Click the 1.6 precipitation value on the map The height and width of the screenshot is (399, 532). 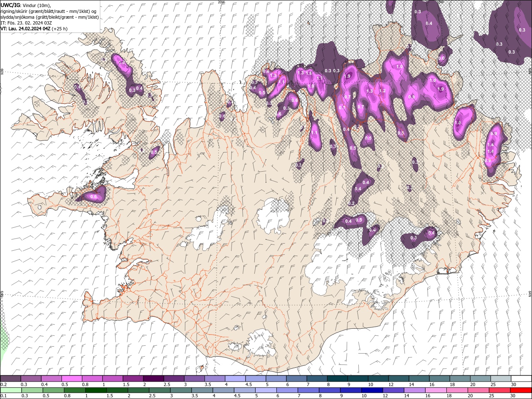coord(309,73)
